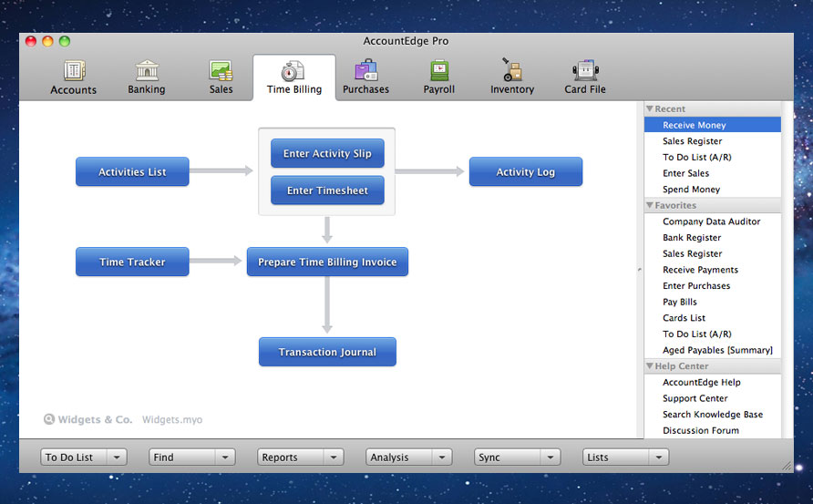Screen dimensions: 813x504
Task: Click the Sync button label
Action: click(x=489, y=458)
